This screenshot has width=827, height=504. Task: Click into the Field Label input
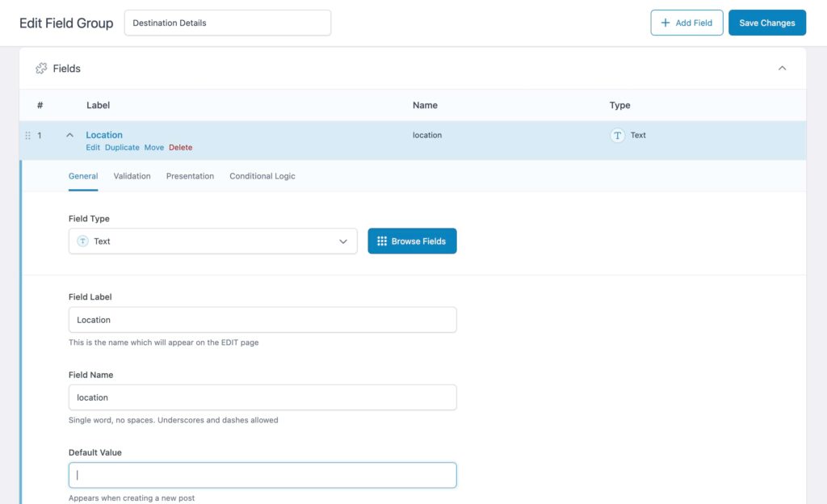262,320
